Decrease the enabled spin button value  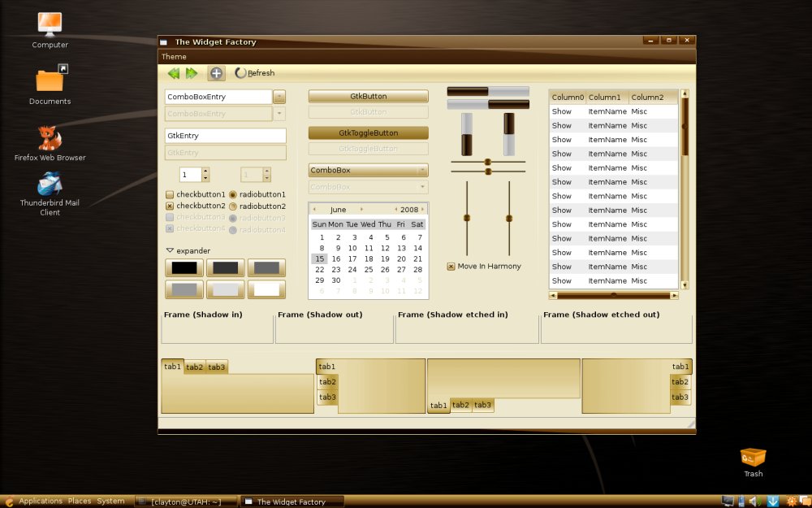205,178
